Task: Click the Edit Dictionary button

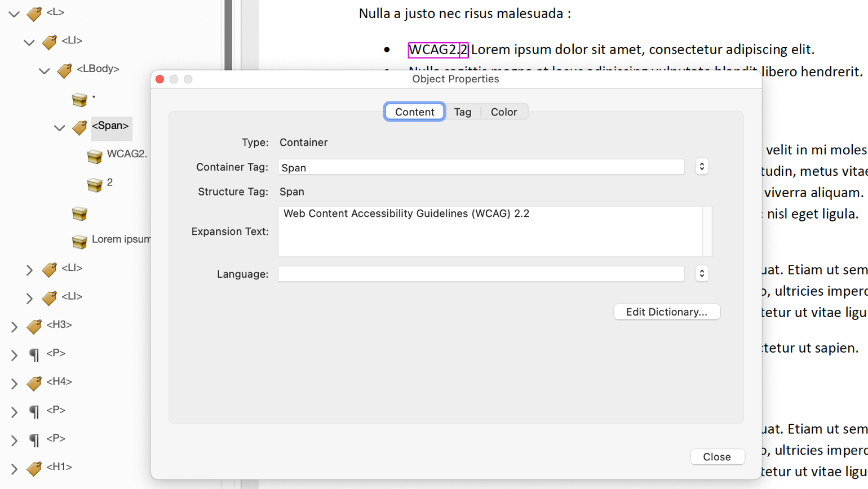Action: tap(667, 312)
